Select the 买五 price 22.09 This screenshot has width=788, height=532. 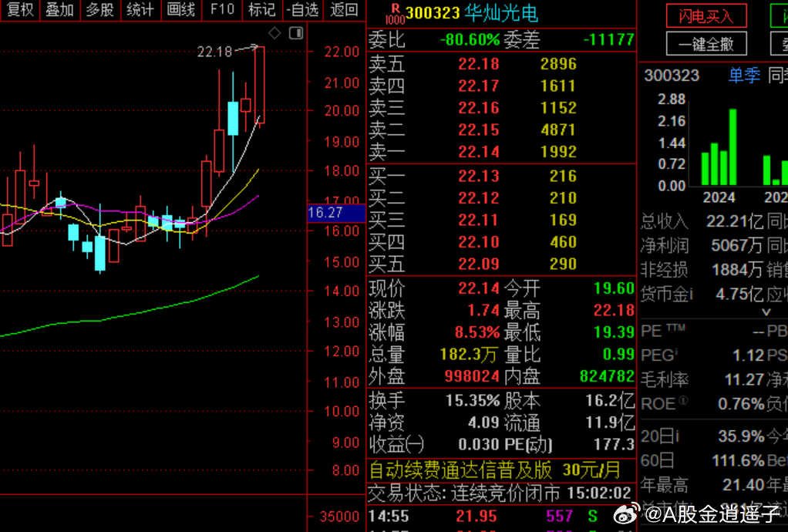pyautogui.click(x=478, y=264)
